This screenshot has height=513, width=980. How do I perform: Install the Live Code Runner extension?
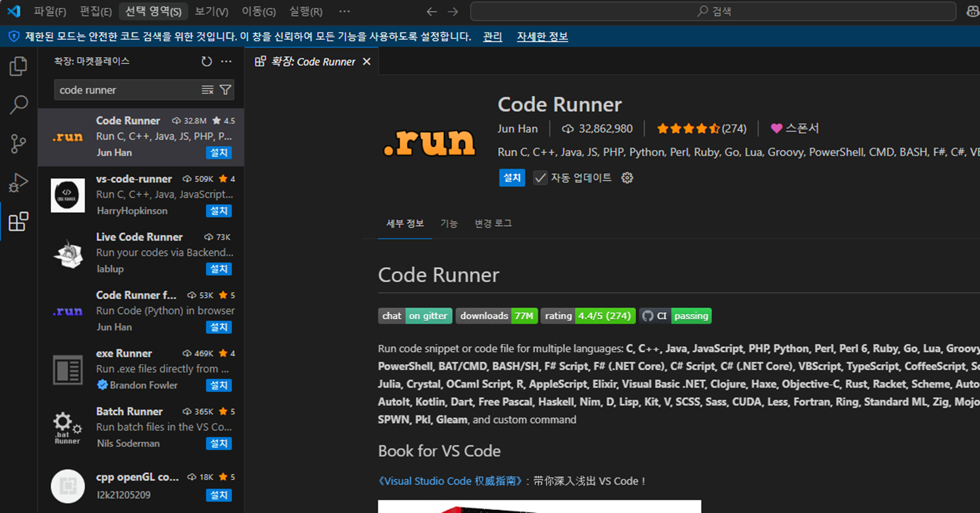219,269
